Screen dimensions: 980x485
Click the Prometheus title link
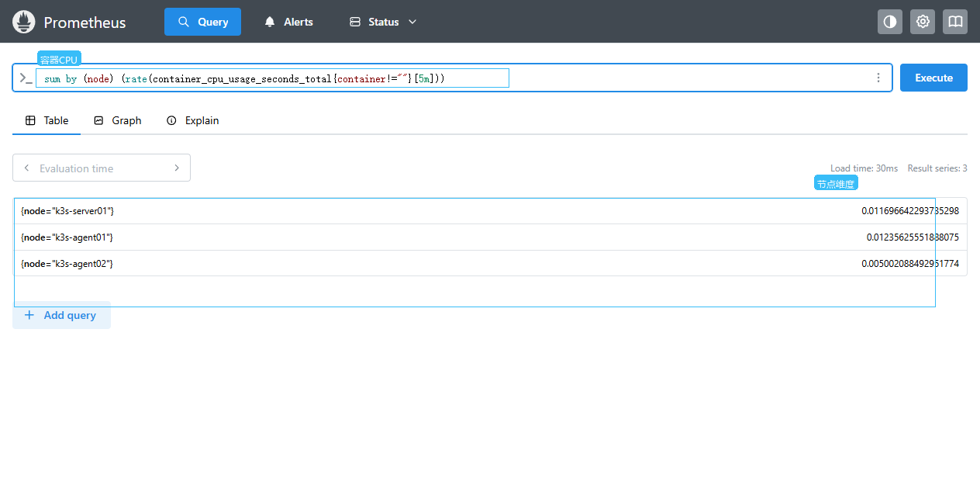[x=85, y=23]
